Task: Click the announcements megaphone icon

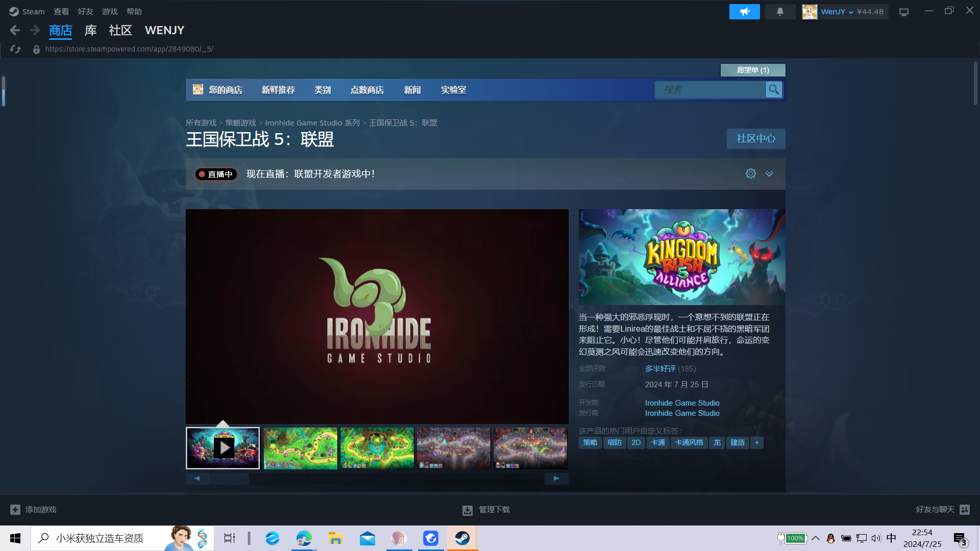Action: tap(744, 12)
